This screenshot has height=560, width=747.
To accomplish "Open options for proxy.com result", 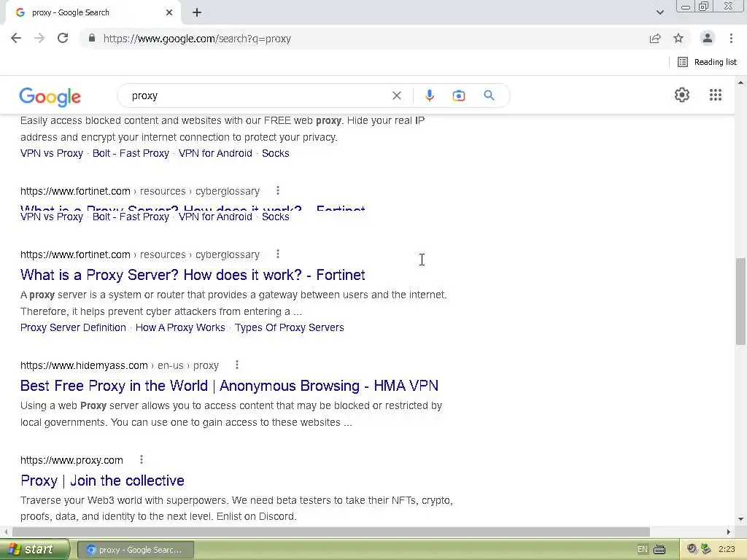I will 142,459.
